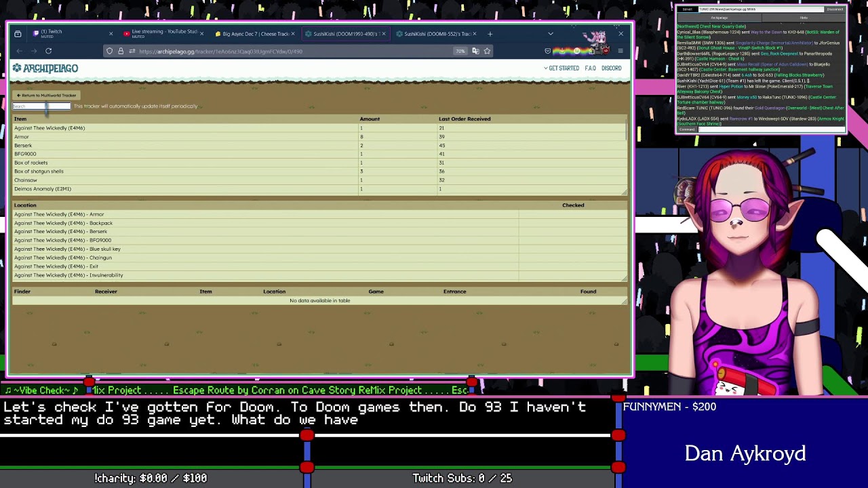868x488 pixels.
Task: Select the 'BFG9000' item row
Action: coord(319,154)
